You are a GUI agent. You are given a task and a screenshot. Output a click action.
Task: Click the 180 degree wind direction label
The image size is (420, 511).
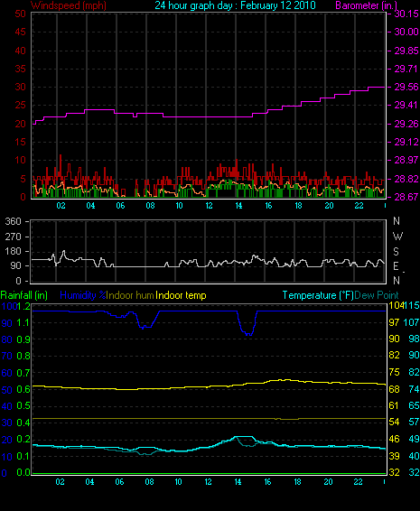click(13, 251)
